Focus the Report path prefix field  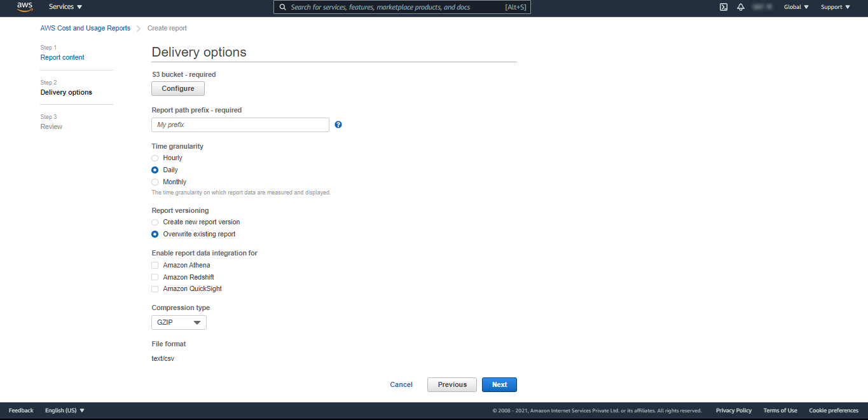[240, 125]
